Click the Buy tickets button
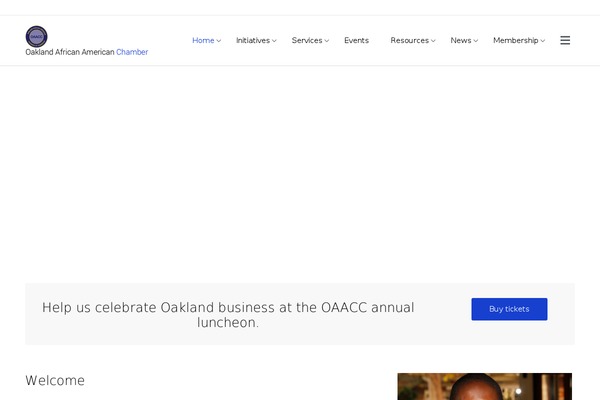600x400 pixels. point(509,309)
